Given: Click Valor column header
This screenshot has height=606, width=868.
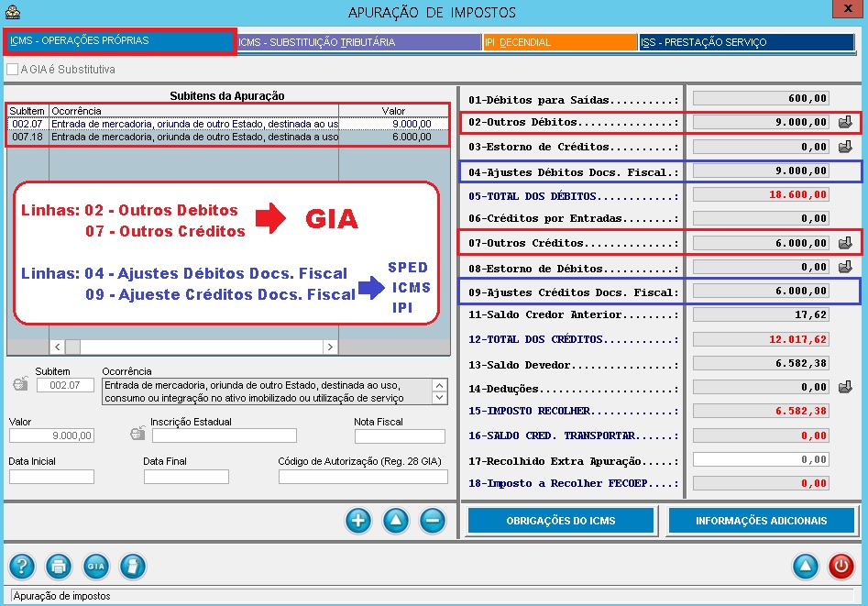Looking at the screenshot, I should [393, 111].
